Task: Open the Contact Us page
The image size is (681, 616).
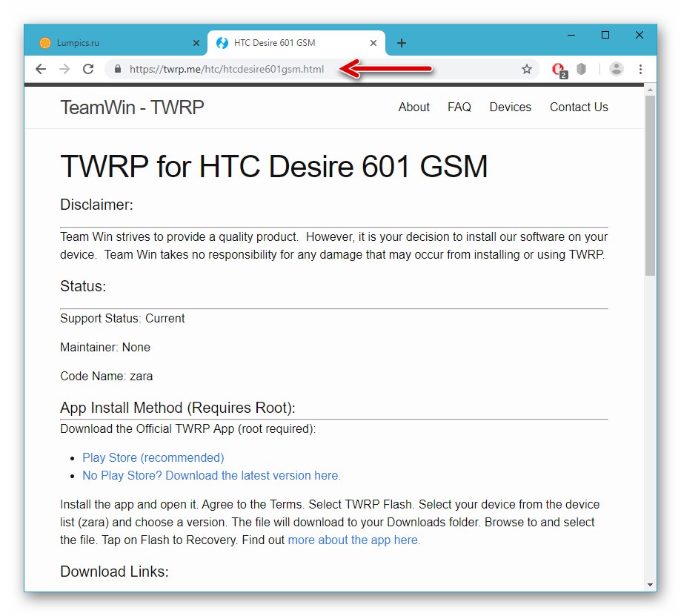Action: pyautogui.click(x=579, y=107)
